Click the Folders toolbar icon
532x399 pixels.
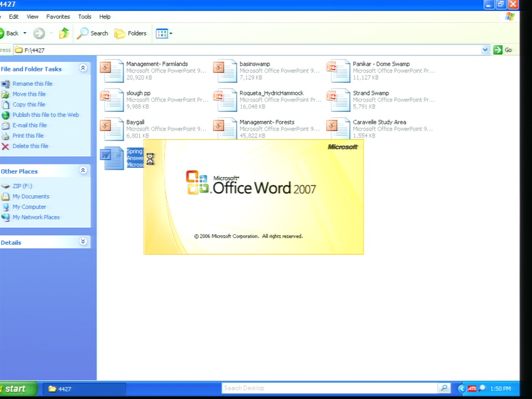click(120, 34)
